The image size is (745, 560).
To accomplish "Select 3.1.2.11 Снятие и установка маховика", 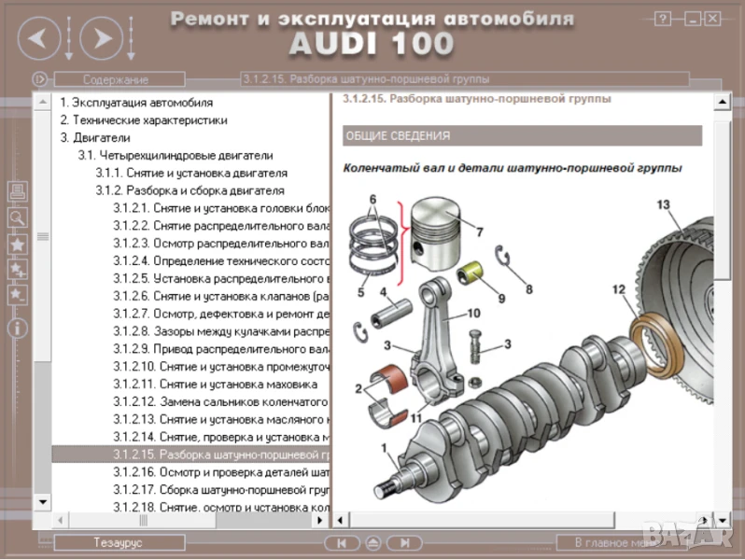I will [238, 384].
